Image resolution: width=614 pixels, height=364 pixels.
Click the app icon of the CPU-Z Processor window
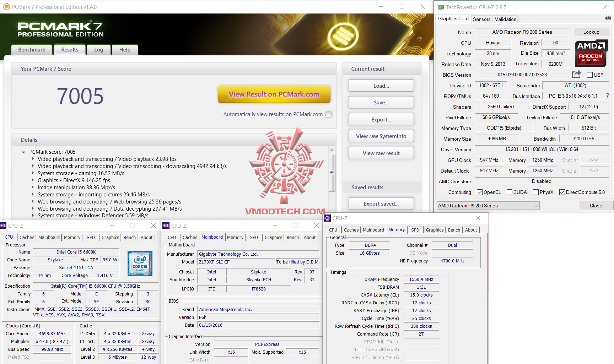pyautogui.click(x=3, y=226)
